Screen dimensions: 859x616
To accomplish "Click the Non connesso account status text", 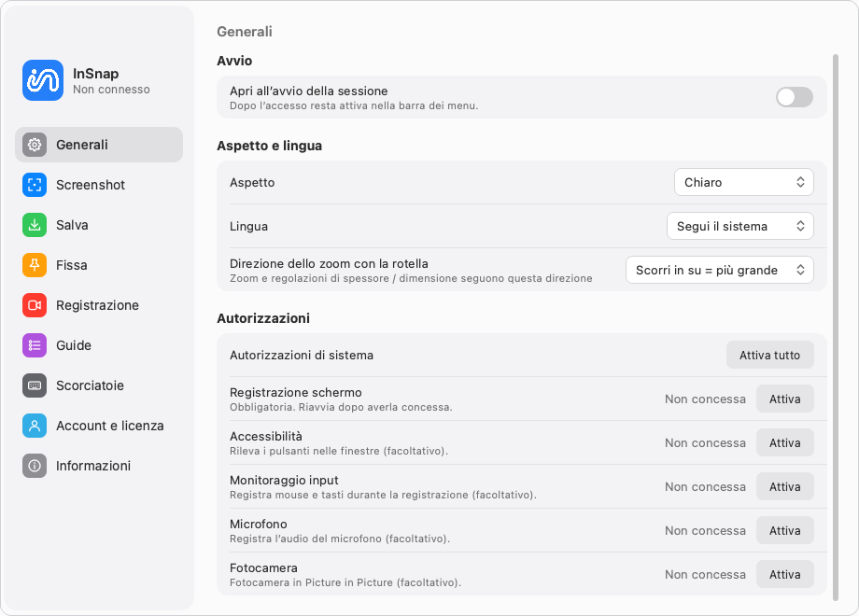I will tap(111, 90).
